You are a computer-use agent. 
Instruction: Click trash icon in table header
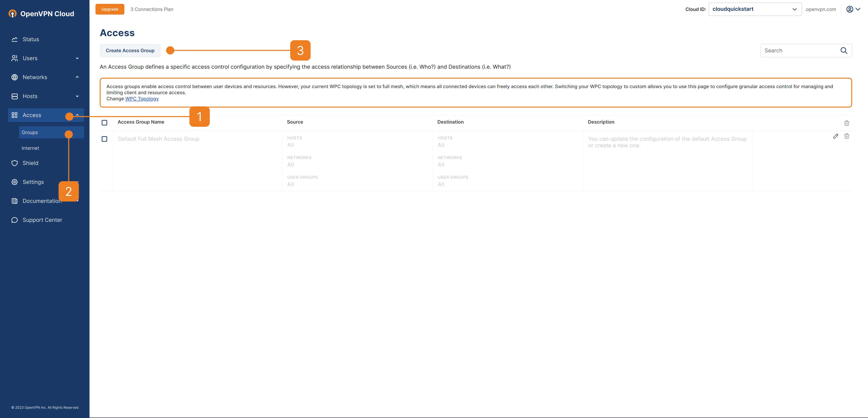point(847,123)
